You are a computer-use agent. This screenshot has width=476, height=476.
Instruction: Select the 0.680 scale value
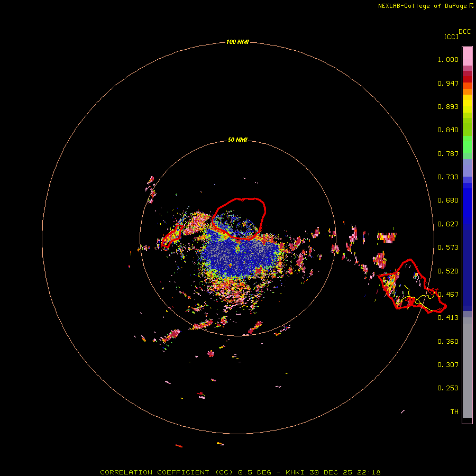[x=448, y=200]
